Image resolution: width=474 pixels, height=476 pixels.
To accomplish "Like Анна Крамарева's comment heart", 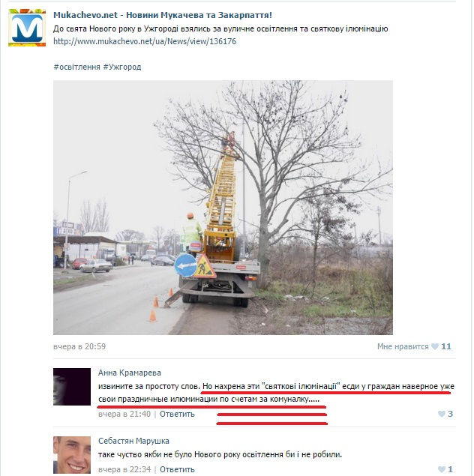I will pyautogui.click(x=442, y=414).
